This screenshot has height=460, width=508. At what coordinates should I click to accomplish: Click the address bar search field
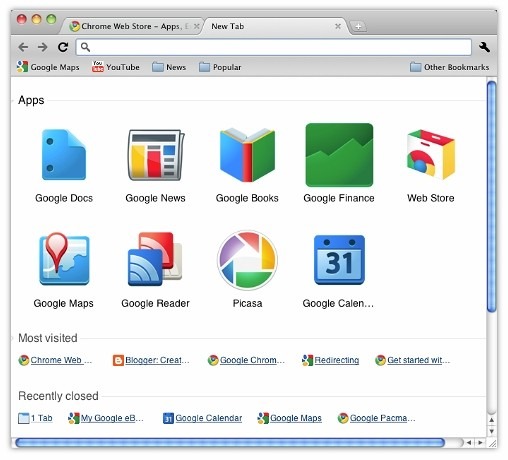(x=274, y=47)
